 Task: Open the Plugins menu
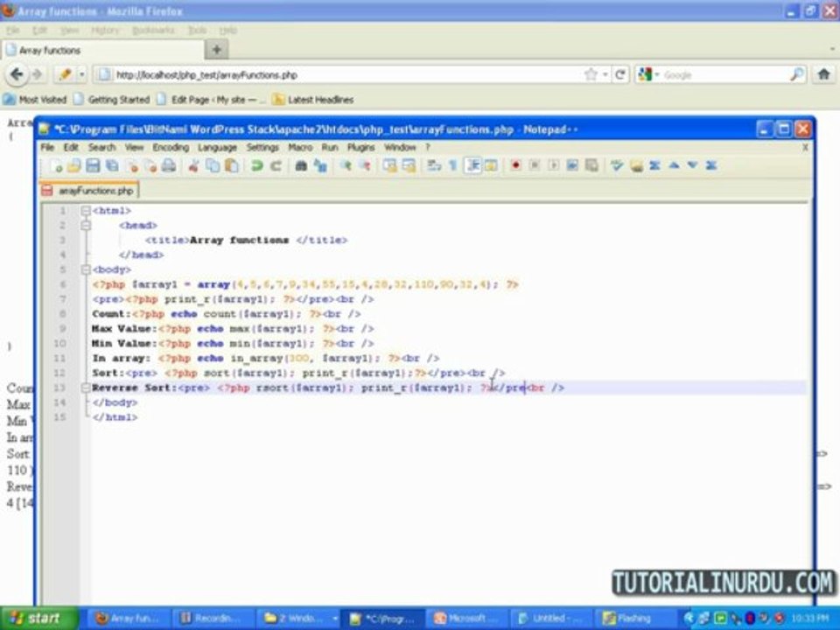pyautogui.click(x=360, y=147)
